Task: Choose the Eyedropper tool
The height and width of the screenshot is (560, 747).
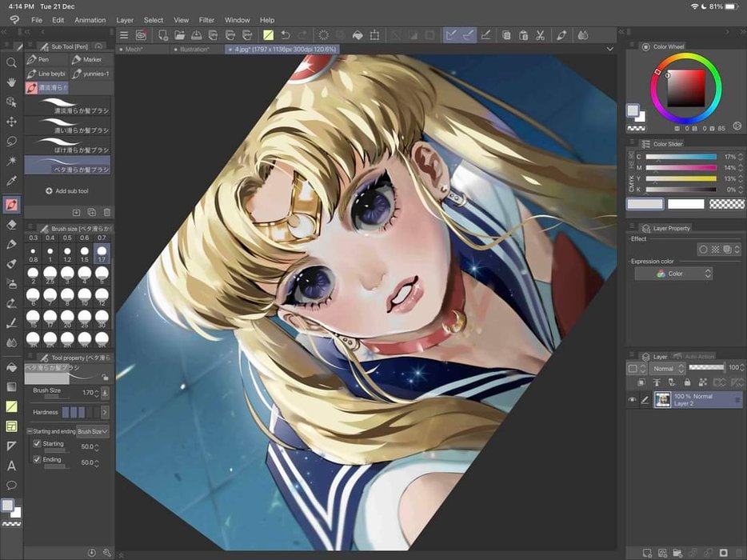Action: 11,182
